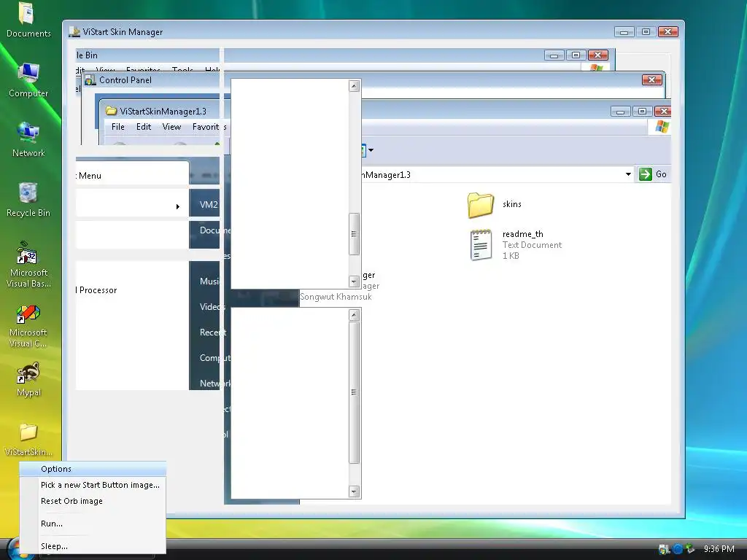Click the Songwut Khamsuk author label

point(336,296)
